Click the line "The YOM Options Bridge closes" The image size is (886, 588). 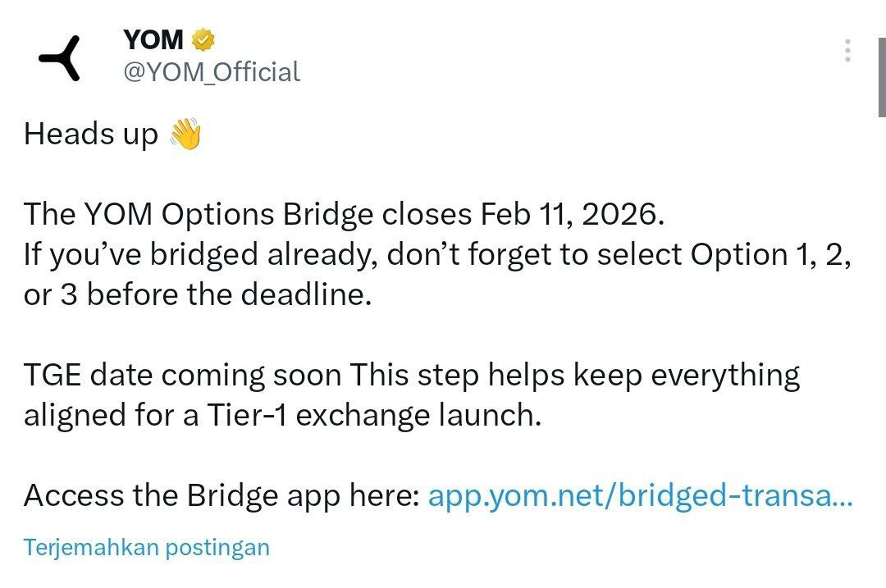click(248, 214)
